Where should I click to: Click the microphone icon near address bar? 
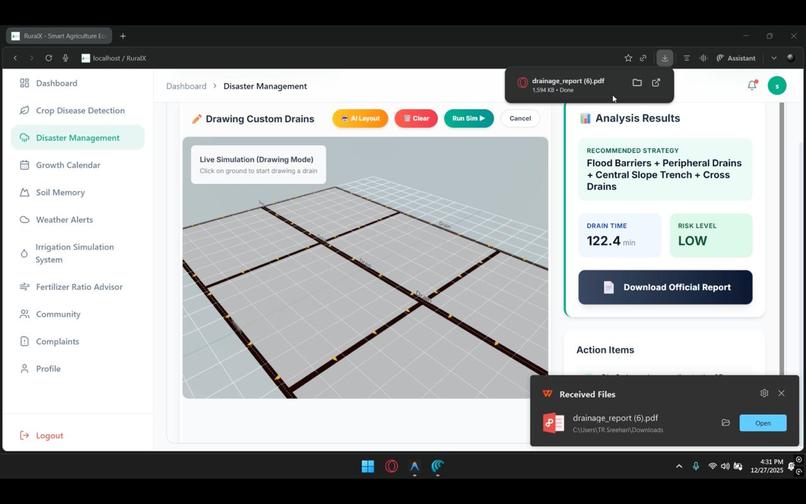click(65, 58)
